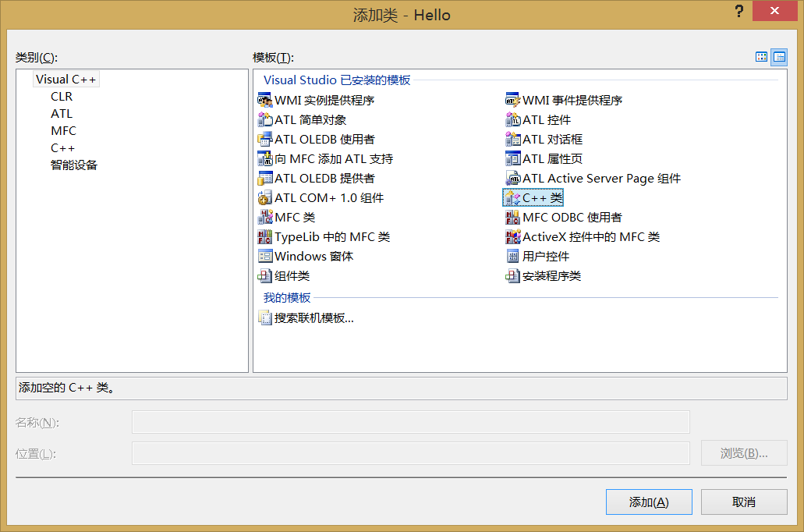Select ActiveX 控件中的 MFC 类 icon
The image size is (804, 532).
pos(513,237)
